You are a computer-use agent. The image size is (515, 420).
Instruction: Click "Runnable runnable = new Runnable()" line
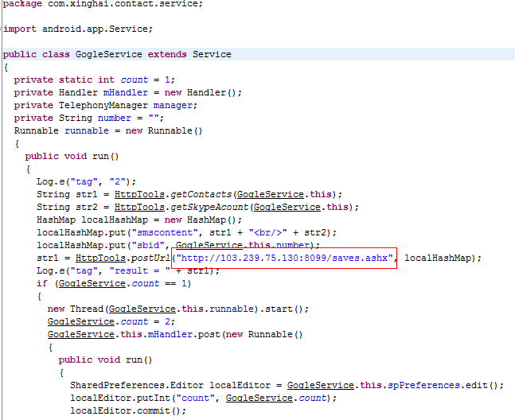pyautogui.click(x=108, y=130)
